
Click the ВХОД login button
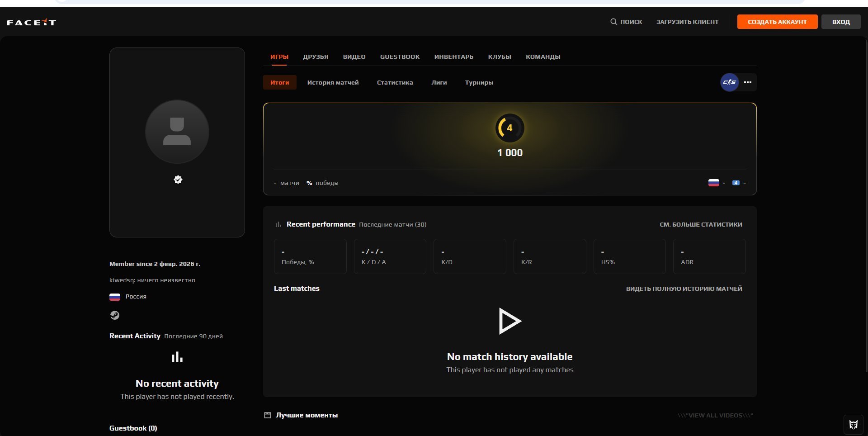tap(841, 22)
